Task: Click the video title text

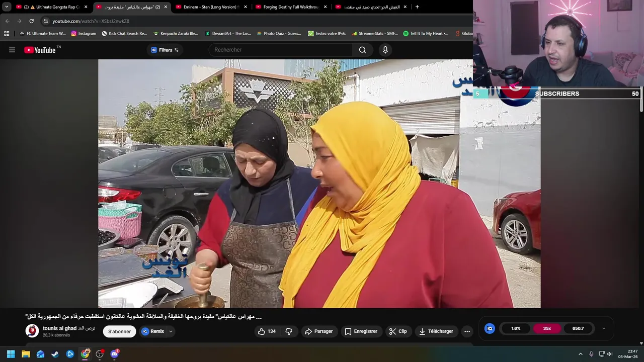Action: pos(143,317)
